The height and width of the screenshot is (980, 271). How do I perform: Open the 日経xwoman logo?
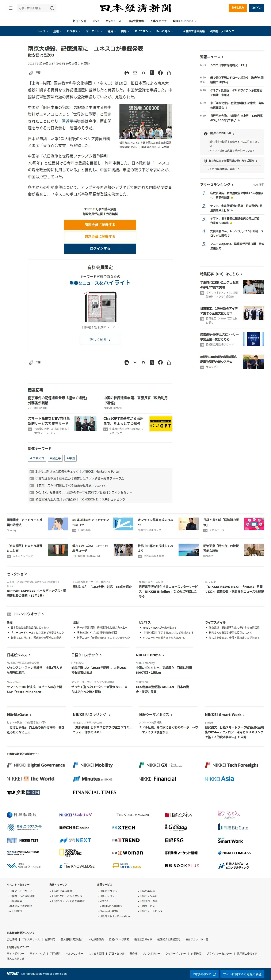coord(127,853)
